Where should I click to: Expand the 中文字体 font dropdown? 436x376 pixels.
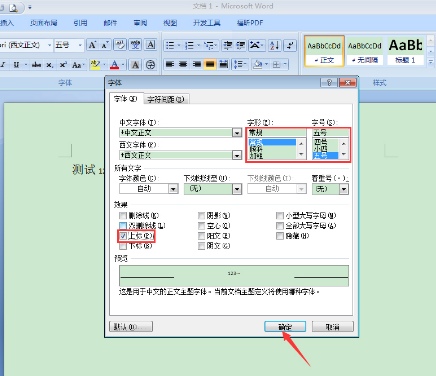pos(237,133)
